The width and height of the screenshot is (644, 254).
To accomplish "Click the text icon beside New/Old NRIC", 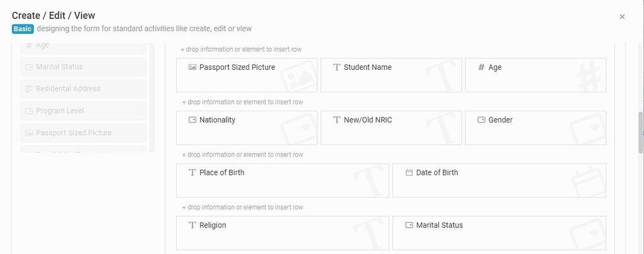I will tap(337, 120).
